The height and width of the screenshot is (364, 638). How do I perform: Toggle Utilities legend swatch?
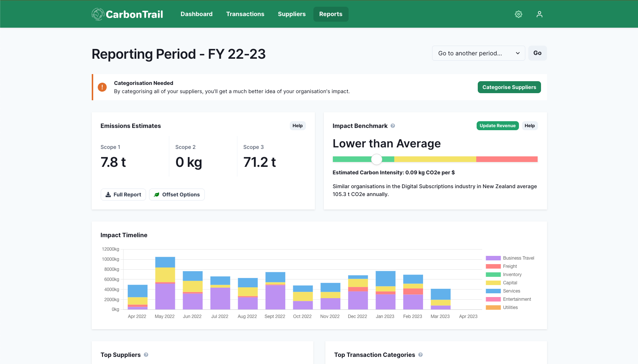(x=493, y=308)
